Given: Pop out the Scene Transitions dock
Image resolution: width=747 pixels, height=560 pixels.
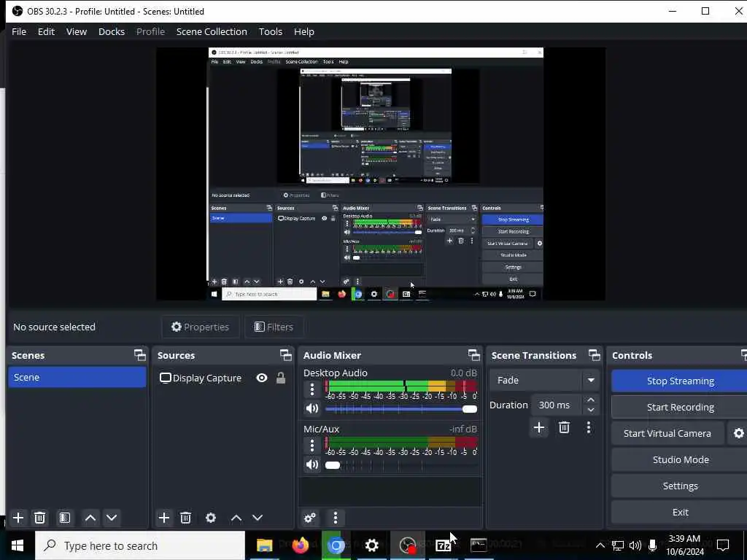Looking at the screenshot, I should pos(594,355).
